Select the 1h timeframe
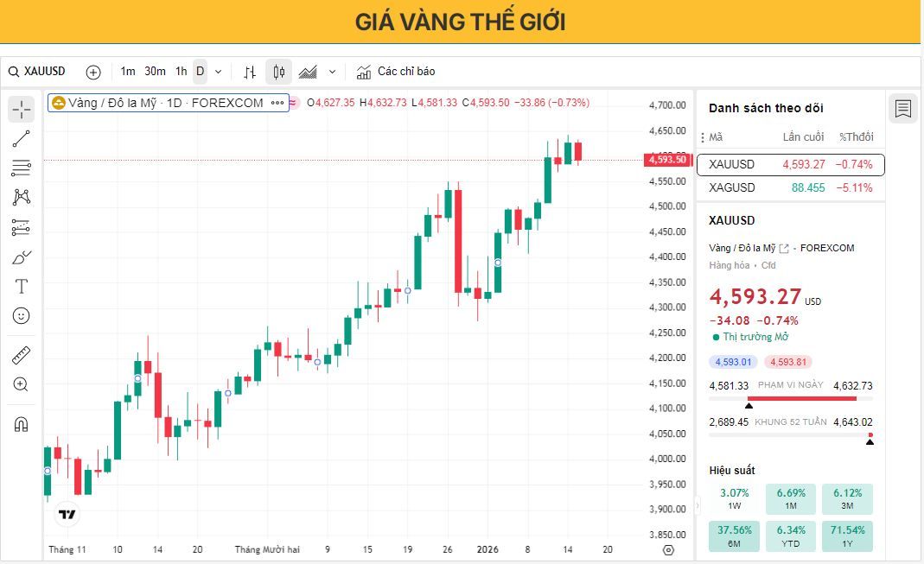This screenshot has height=564, width=924. tap(181, 72)
